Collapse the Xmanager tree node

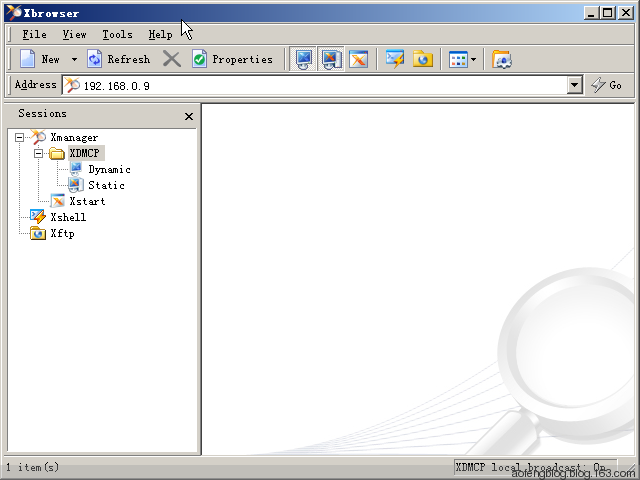click(19, 137)
